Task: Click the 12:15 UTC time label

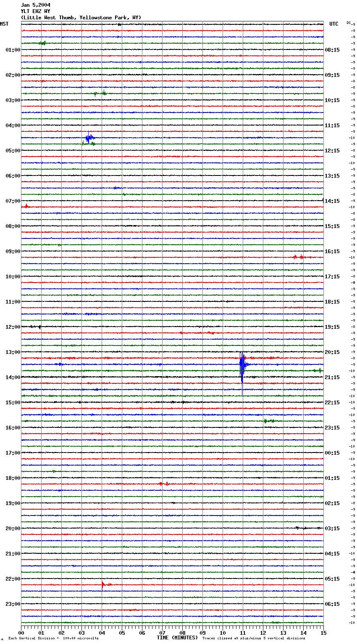Action: coord(332,151)
